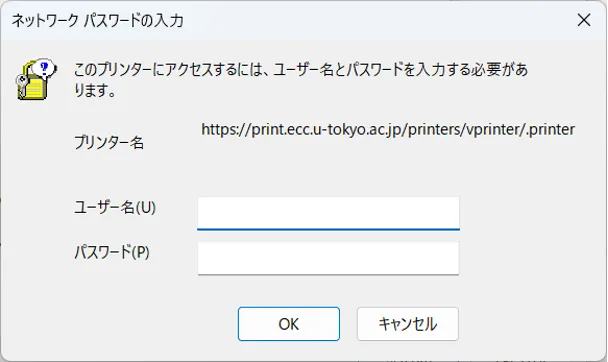This screenshot has height=362, width=608.
Task: Close the network password dialog with X
Action: [x=584, y=20]
